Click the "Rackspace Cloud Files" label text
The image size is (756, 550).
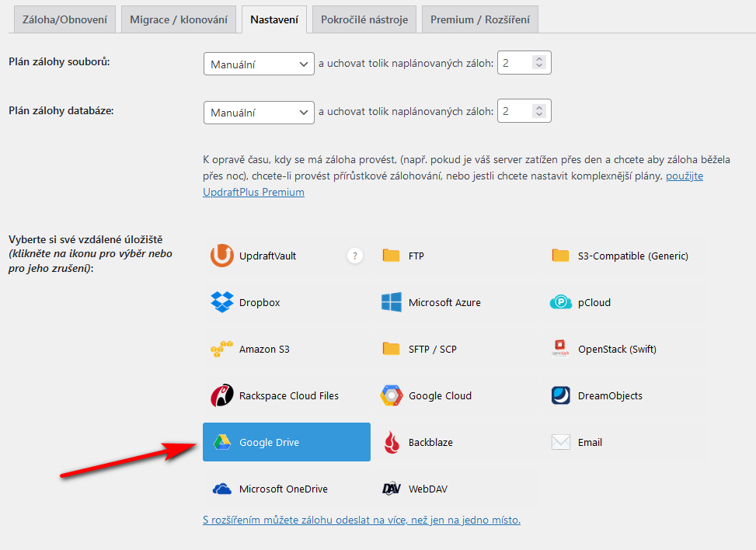point(289,395)
